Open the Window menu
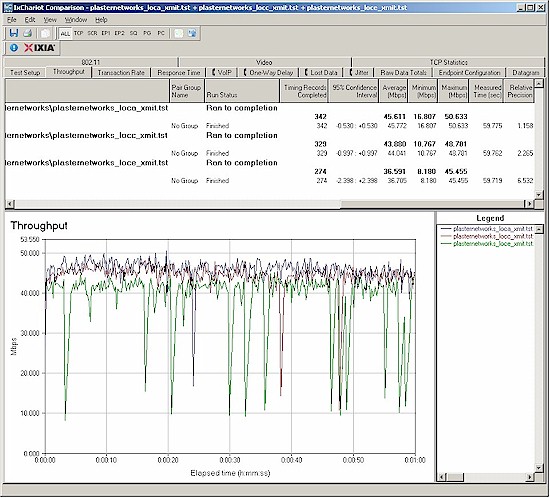The image size is (550, 498). click(x=75, y=20)
